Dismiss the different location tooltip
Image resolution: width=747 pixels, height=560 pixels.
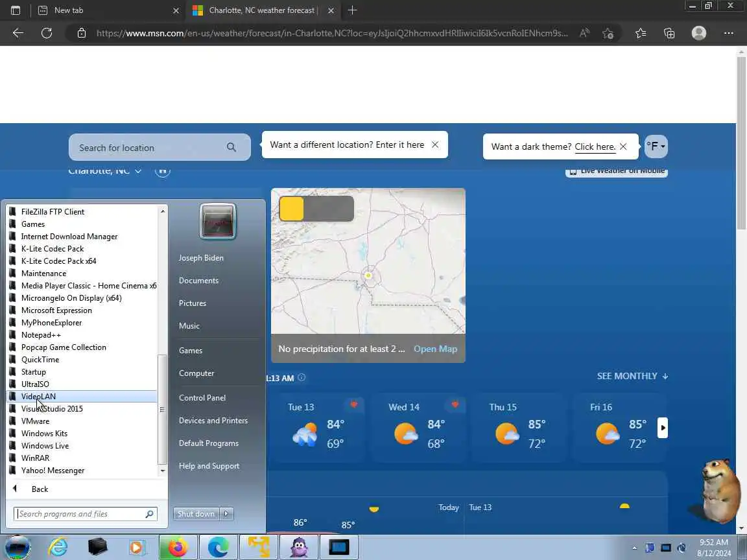(x=435, y=145)
